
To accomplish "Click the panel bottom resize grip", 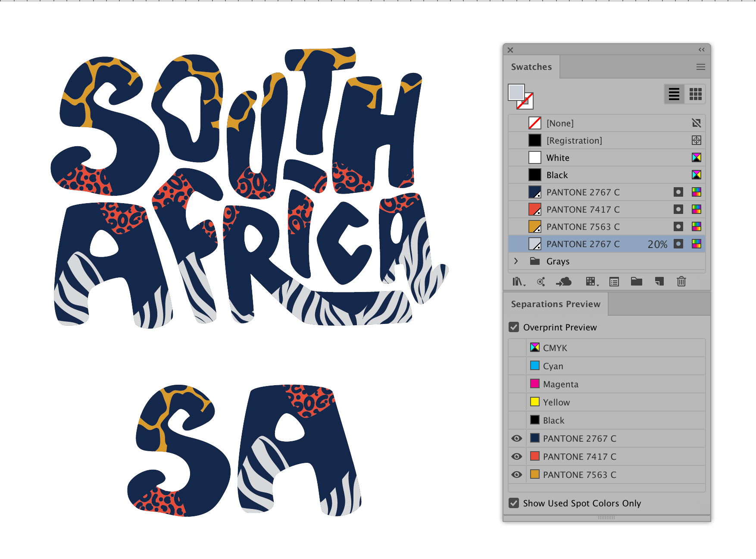I will (606, 518).
